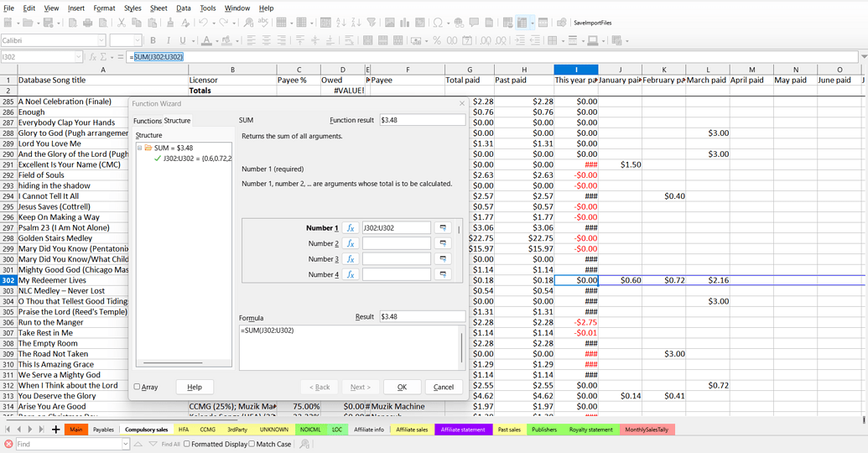Insert an image via toolbar icon
The width and height of the screenshot is (868, 453).
coord(390,23)
